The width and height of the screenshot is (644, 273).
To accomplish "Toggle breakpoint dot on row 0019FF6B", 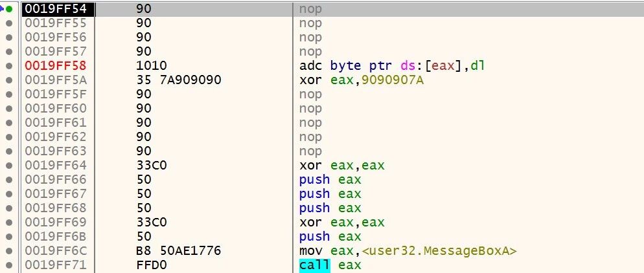I will [9, 237].
